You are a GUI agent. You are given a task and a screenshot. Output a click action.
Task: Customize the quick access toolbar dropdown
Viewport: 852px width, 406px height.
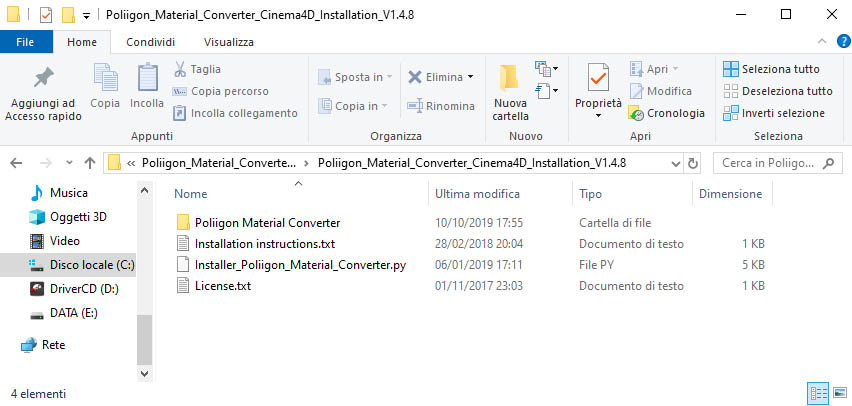86,16
